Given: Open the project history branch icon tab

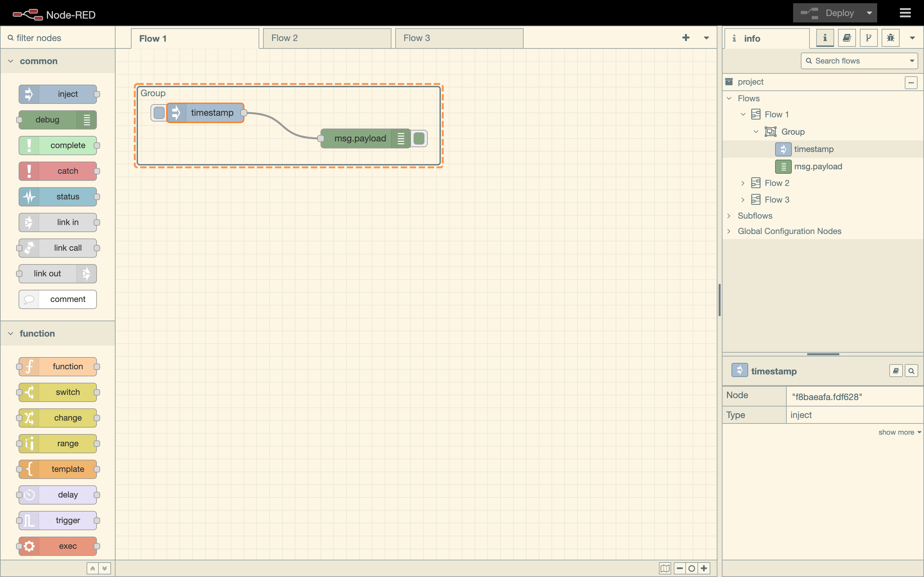Looking at the screenshot, I should click(x=868, y=38).
